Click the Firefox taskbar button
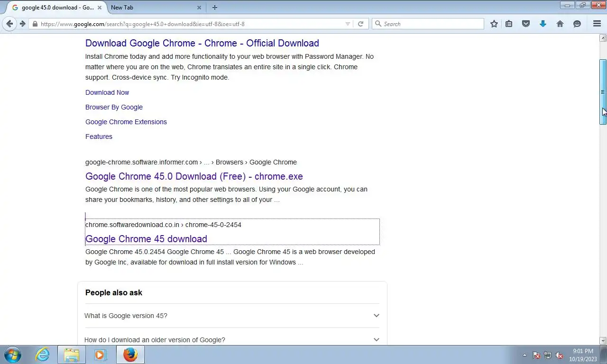This screenshot has width=607, height=364. (130, 355)
